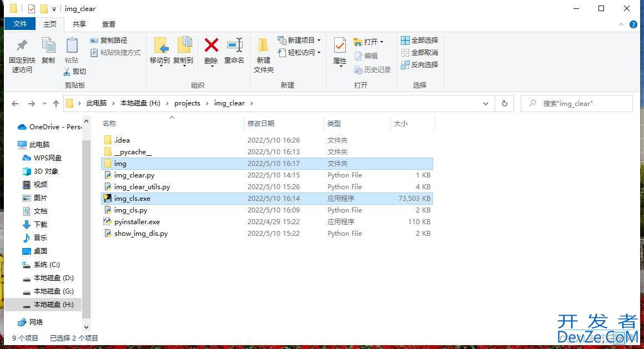Open the Easy access (轻松访问) dropdown
The width and height of the screenshot is (644, 349).
coord(299,53)
